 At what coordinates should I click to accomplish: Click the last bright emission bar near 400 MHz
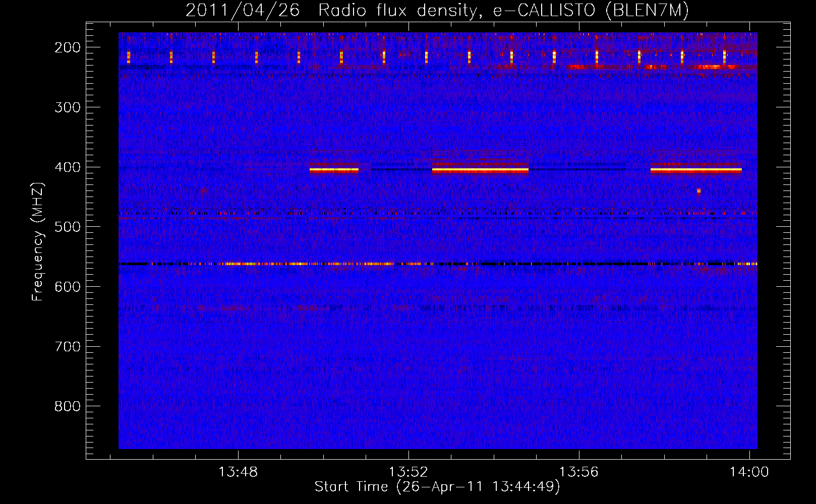pos(696,170)
